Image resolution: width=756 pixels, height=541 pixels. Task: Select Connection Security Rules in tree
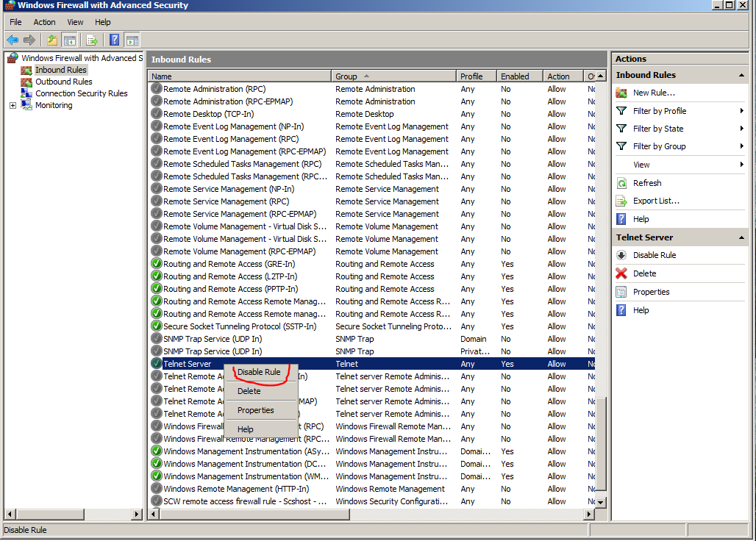pos(82,93)
